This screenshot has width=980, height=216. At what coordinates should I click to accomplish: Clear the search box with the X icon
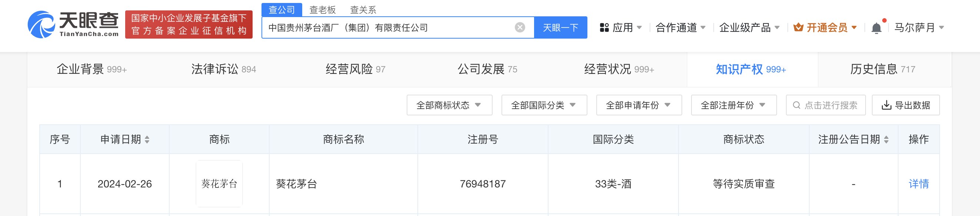[x=520, y=27]
